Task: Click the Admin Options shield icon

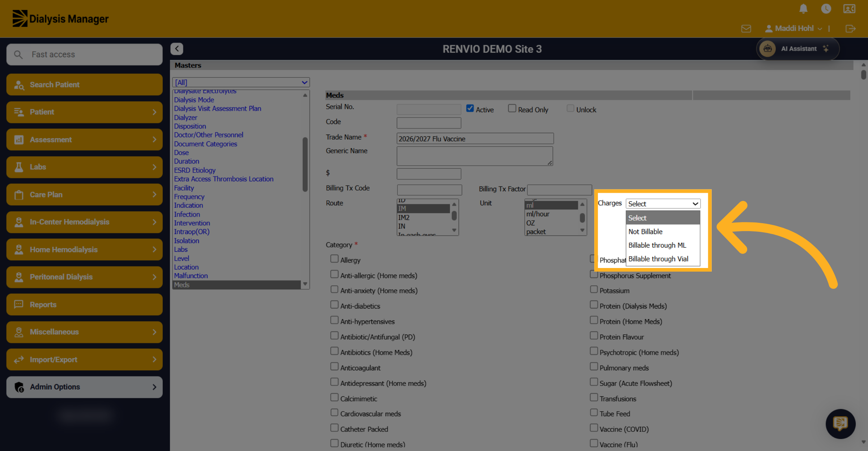Action: (19, 387)
